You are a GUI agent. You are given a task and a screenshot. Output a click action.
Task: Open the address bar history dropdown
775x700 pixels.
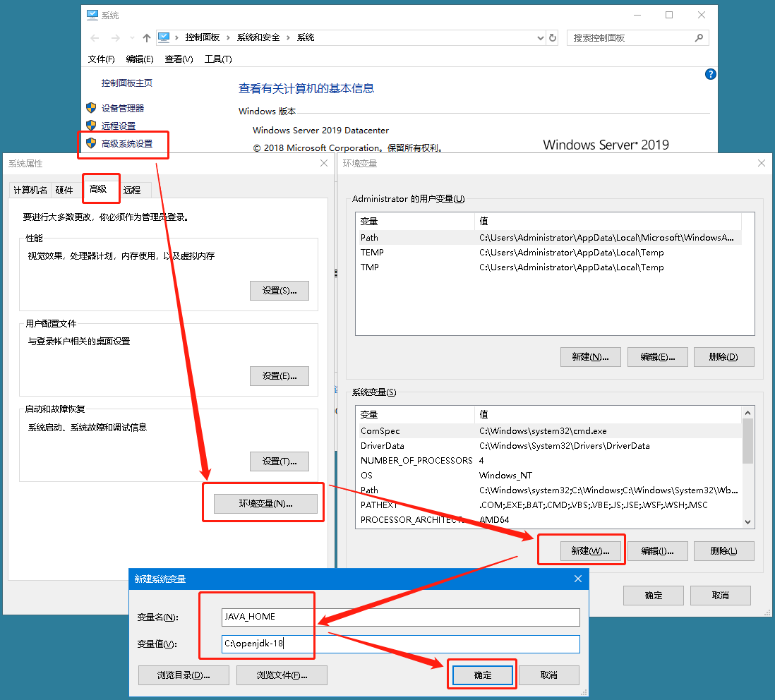point(541,38)
